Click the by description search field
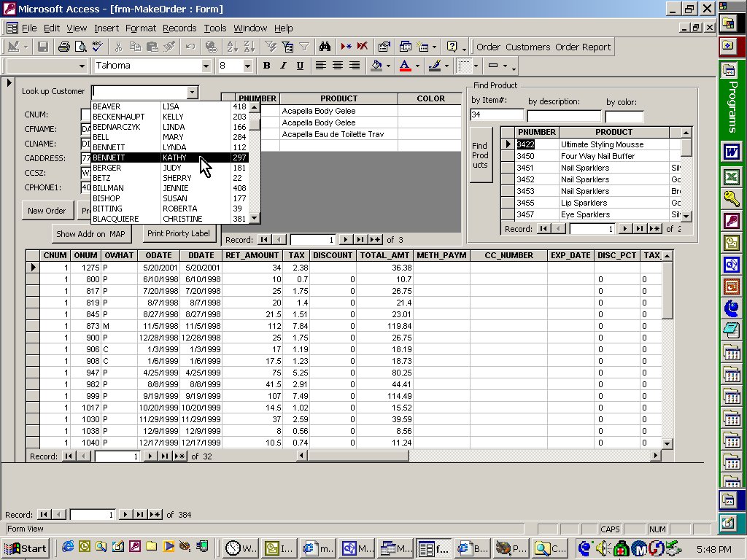This screenshot has height=560, width=747. (x=564, y=115)
